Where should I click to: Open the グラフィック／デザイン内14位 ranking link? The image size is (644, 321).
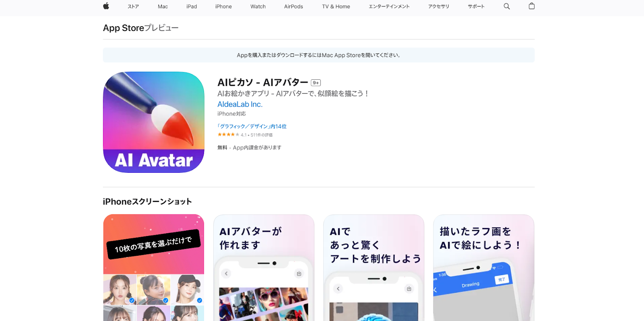252,126
